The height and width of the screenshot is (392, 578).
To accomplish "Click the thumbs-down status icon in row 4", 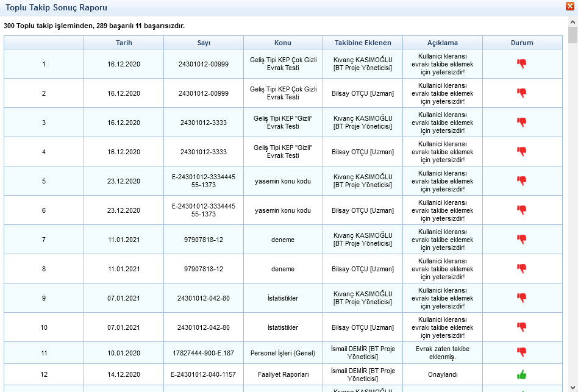I will (521, 152).
